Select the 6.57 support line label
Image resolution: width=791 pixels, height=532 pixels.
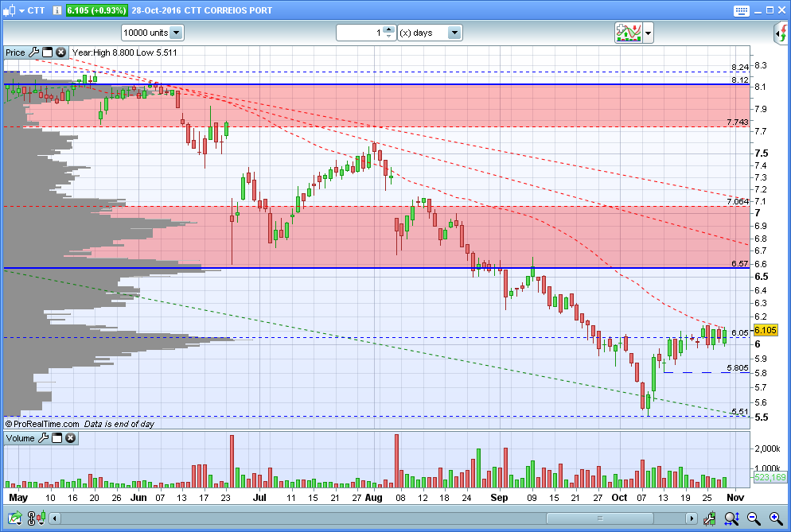click(740, 263)
